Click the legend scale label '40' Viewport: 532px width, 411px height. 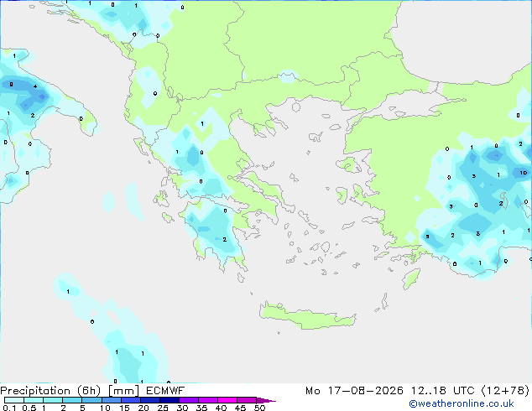coord(221,408)
